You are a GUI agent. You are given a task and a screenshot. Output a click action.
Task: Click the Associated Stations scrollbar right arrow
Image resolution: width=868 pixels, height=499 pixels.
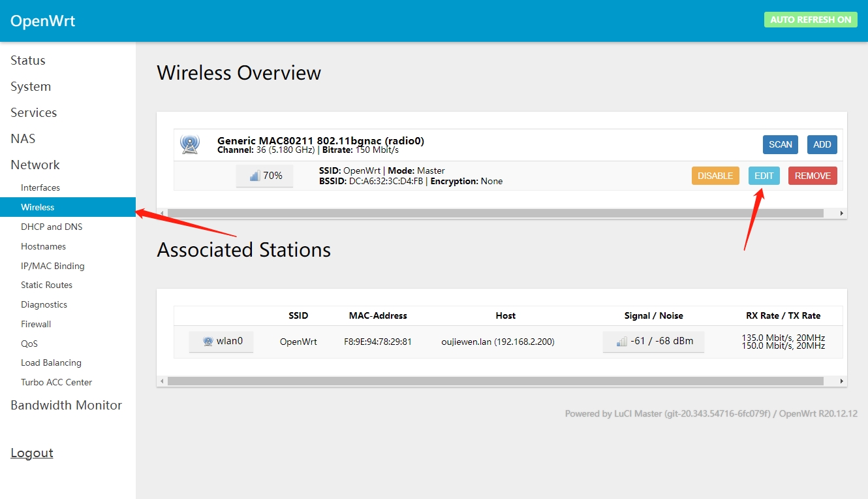click(x=841, y=381)
